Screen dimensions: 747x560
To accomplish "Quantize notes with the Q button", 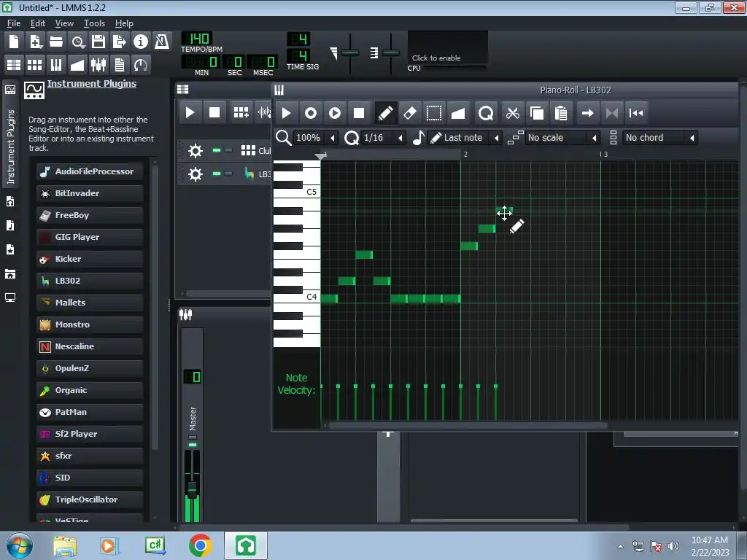I will pos(486,113).
